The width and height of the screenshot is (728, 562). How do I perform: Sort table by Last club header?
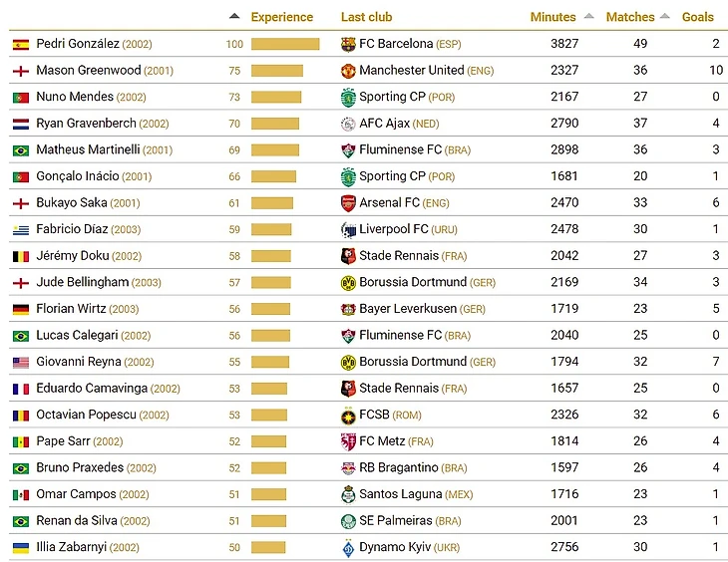coord(366,17)
